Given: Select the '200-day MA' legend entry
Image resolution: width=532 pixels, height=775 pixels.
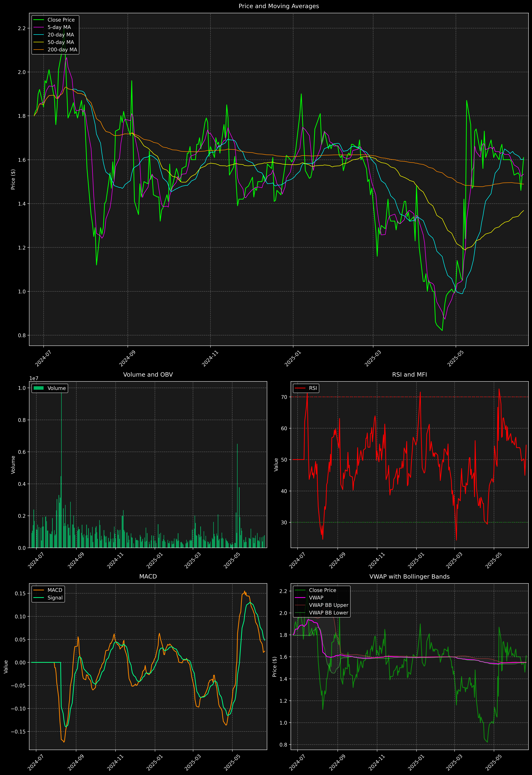Looking at the screenshot, I should click(62, 50).
